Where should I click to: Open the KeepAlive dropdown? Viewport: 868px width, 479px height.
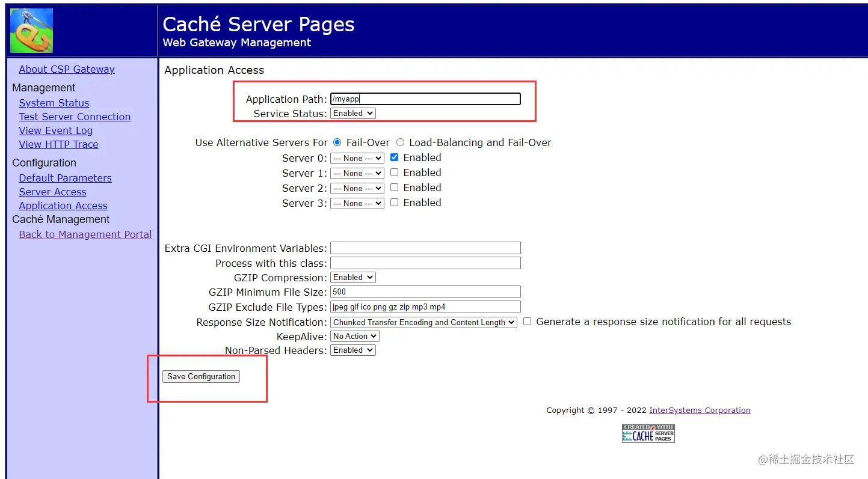point(355,336)
